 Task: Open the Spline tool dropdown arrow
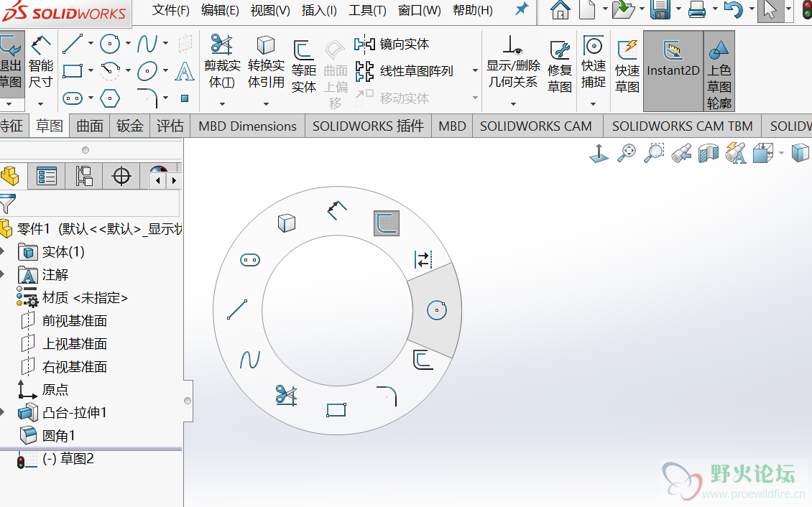[165, 44]
